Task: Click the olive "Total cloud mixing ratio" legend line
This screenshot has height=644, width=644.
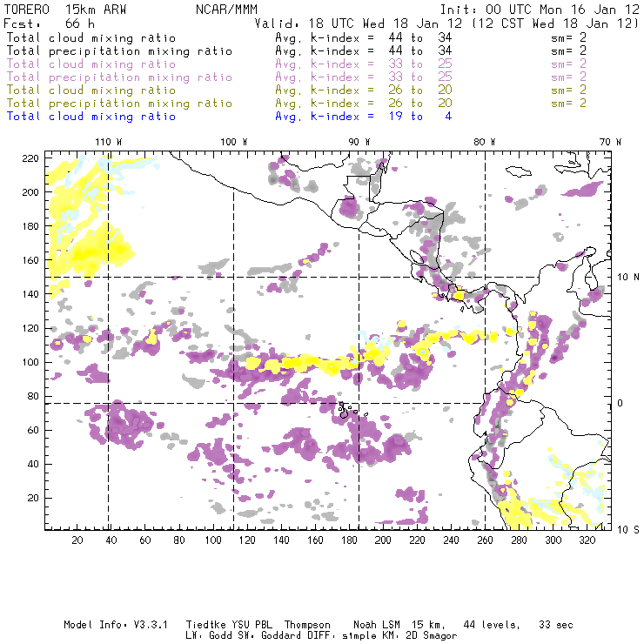Action: (x=91, y=90)
